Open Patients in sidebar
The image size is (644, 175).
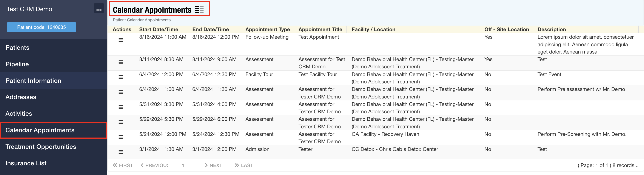click(17, 48)
